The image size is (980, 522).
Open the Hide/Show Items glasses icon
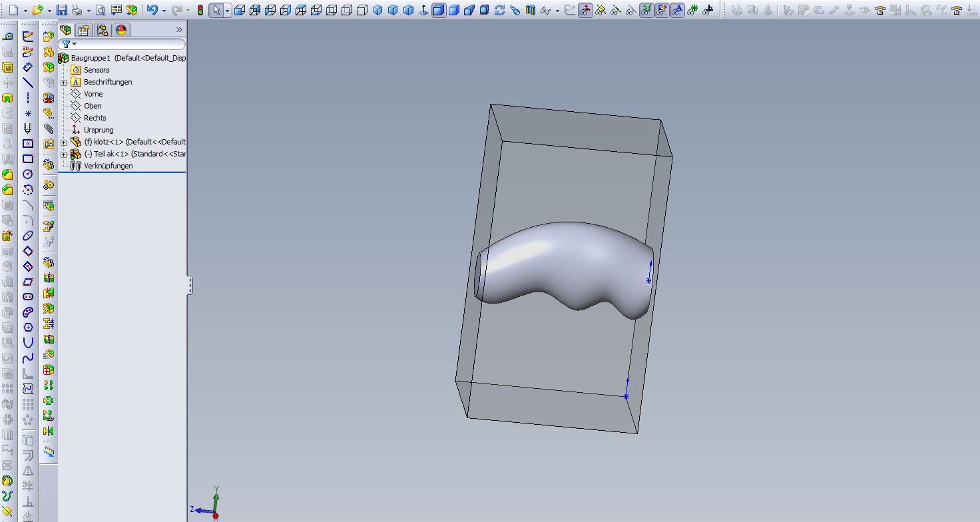(545, 11)
